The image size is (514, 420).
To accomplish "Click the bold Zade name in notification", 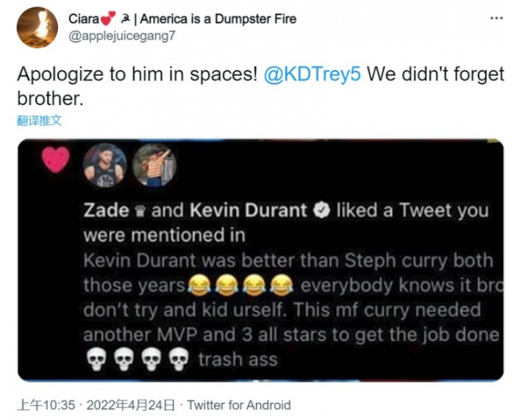I will pyautogui.click(x=106, y=211).
